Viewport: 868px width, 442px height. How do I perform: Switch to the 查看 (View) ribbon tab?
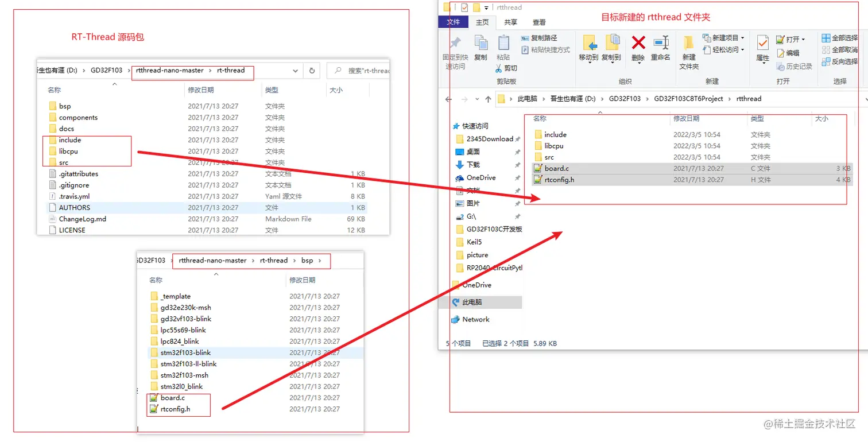(x=539, y=22)
